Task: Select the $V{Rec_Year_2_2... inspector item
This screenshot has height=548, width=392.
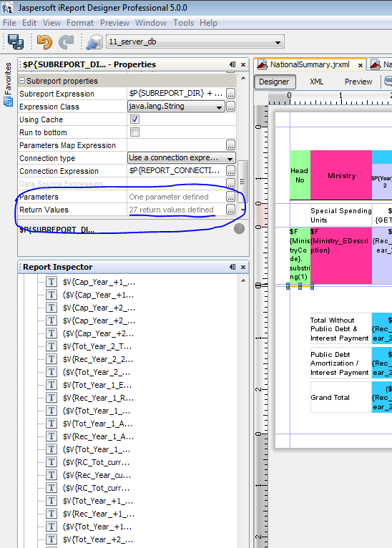Action: [x=98, y=359]
